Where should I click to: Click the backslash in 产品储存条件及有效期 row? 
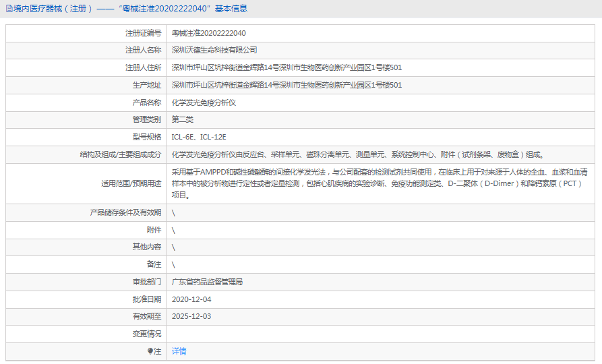173,213
